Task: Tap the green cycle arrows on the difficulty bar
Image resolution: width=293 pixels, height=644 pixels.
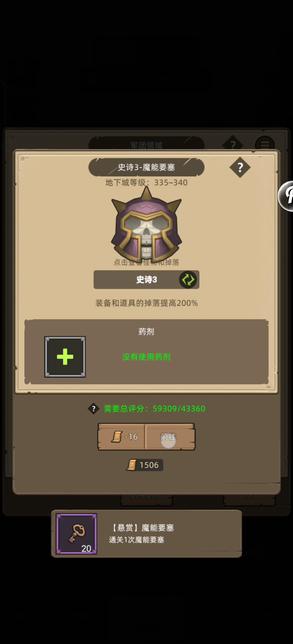Action: coord(188,280)
